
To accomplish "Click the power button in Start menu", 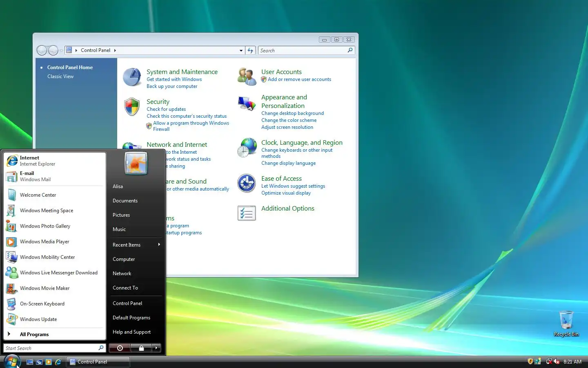I will click(120, 348).
